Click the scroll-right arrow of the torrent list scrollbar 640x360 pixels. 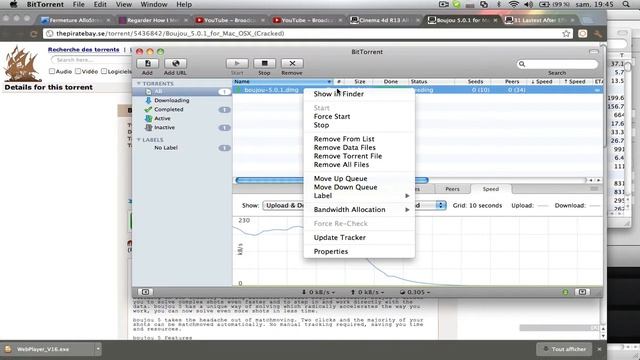[598, 180]
